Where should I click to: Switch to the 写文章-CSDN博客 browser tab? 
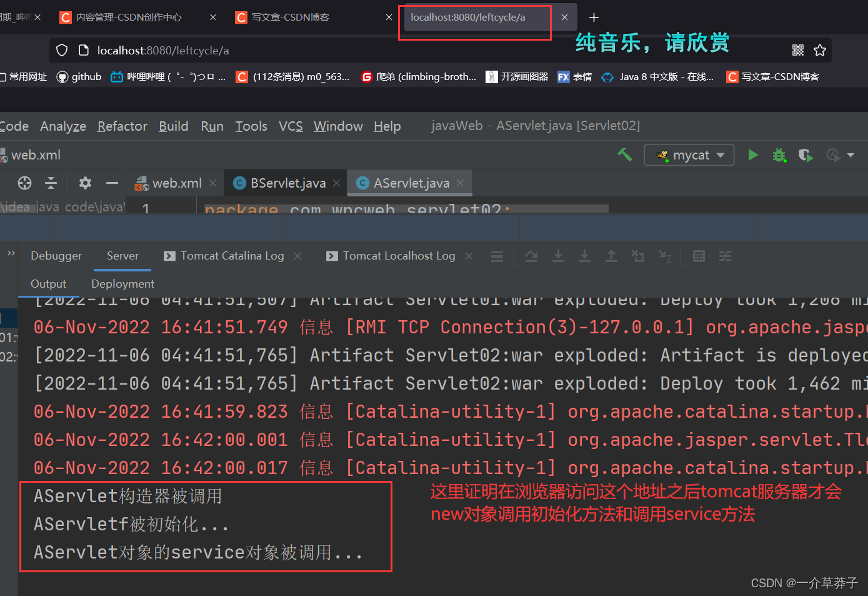tap(312, 18)
